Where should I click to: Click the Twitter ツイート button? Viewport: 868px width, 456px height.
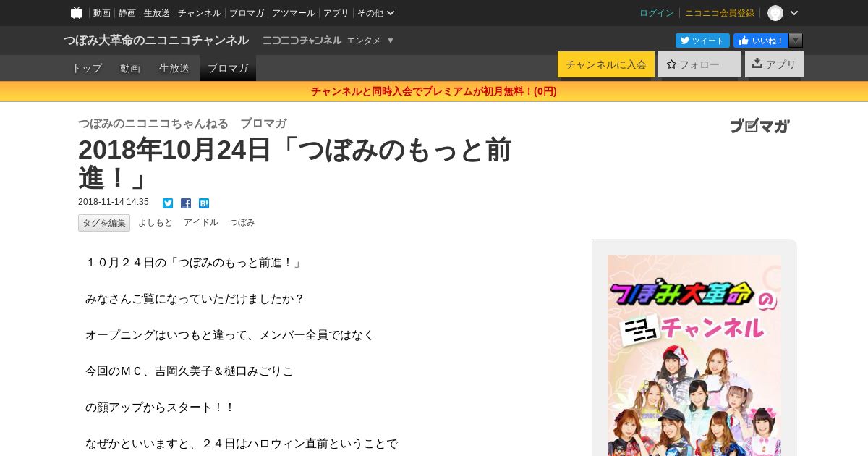click(702, 41)
